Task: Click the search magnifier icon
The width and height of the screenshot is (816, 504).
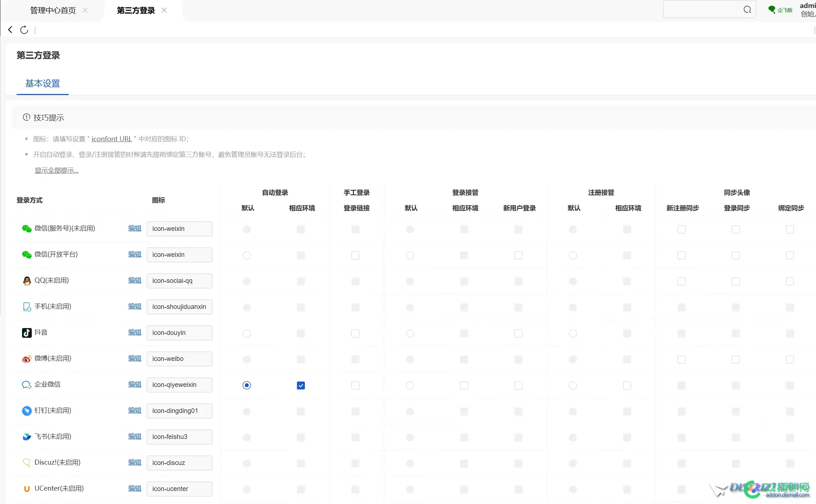Action: click(x=747, y=9)
